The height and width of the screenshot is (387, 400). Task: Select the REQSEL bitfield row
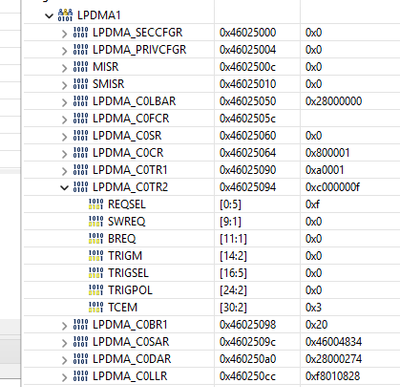212,204
